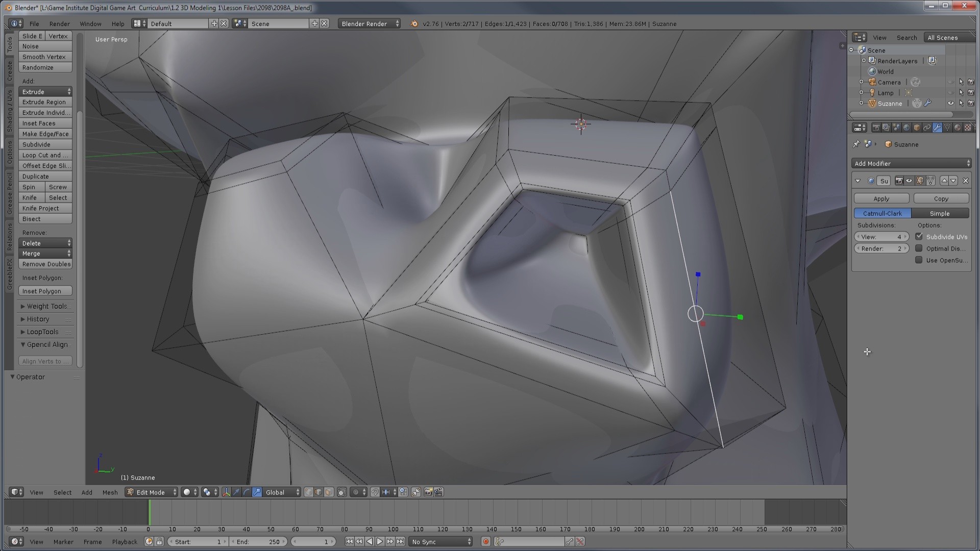This screenshot has height=551, width=980.
Task: Toggle modifier viewport display eye icon
Action: tap(909, 181)
